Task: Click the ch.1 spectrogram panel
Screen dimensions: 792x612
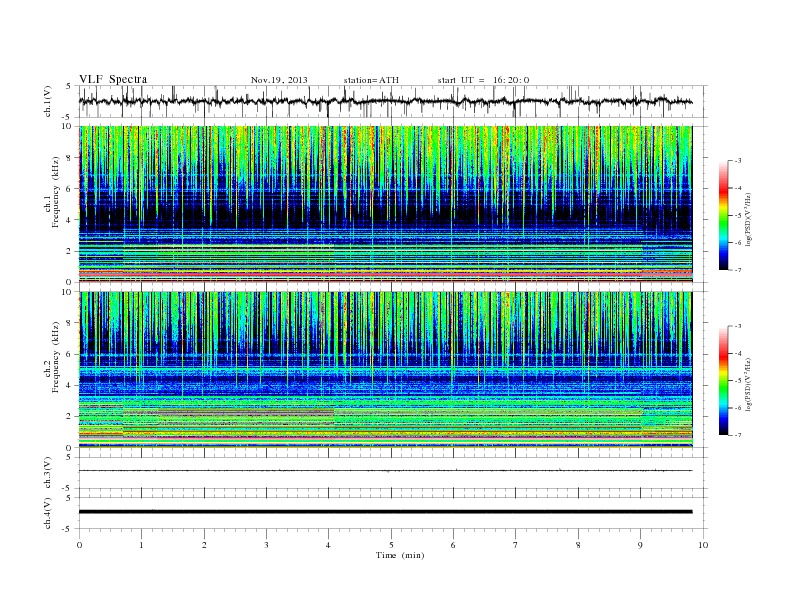Action: coord(386,204)
